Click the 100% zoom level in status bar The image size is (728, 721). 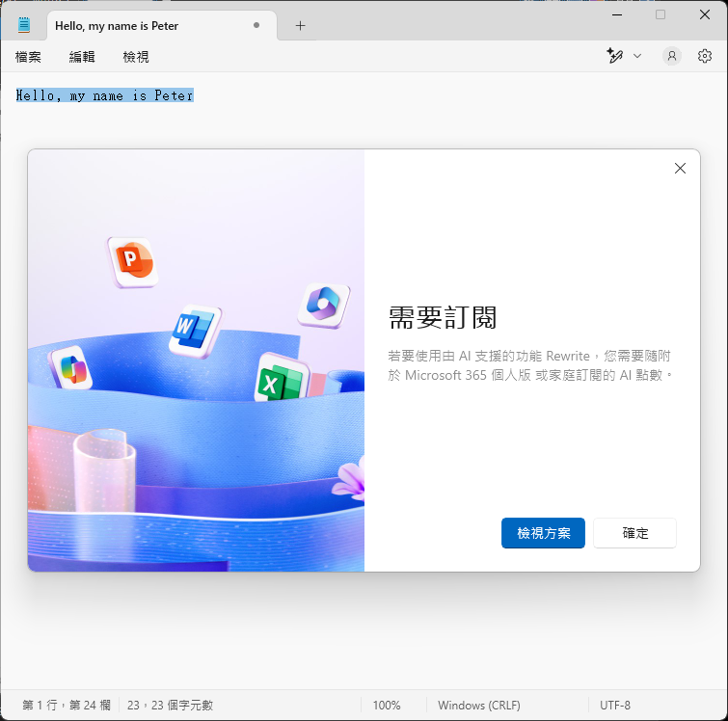387,706
